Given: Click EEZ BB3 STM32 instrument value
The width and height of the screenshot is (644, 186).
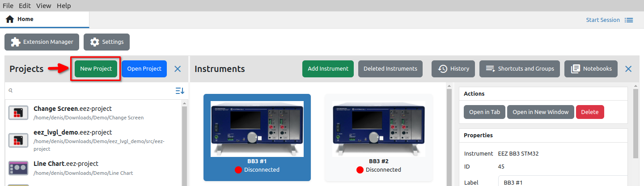Looking at the screenshot, I should click(518, 153).
